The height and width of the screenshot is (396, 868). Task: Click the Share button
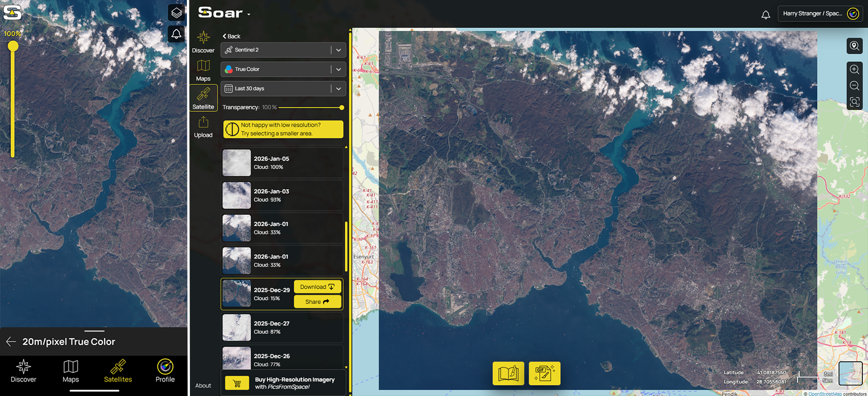tap(317, 301)
